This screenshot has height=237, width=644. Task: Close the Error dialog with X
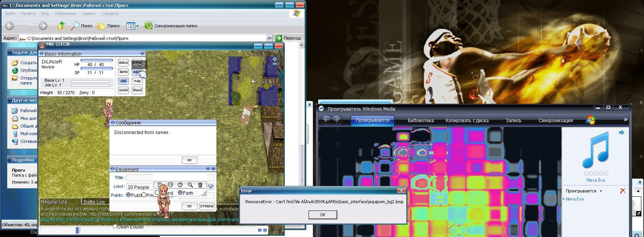point(401,191)
